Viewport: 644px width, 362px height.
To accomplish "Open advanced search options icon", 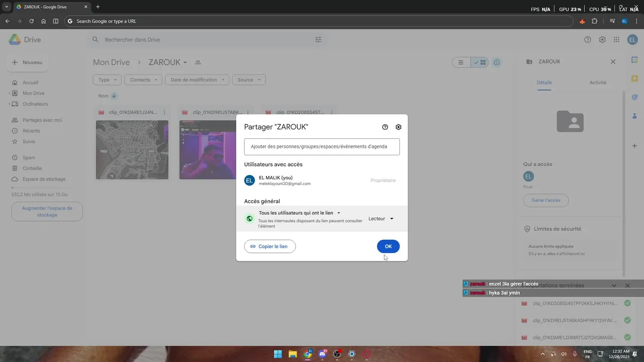I will coord(318,40).
